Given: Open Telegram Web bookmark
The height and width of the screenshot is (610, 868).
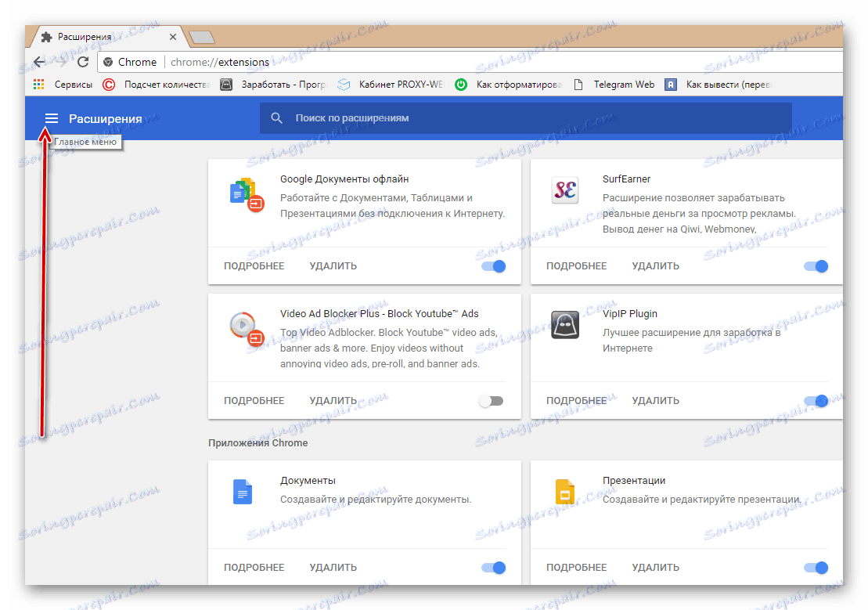Looking at the screenshot, I should [x=614, y=85].
